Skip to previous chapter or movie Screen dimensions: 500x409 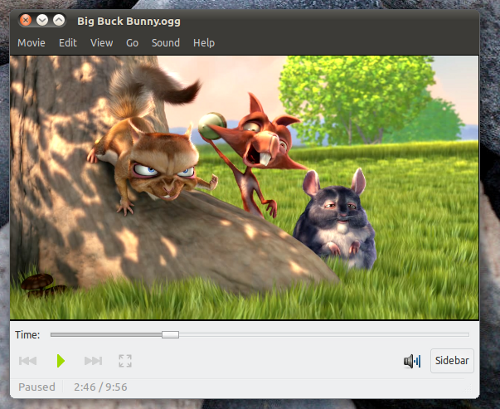(x=28, y=361)
